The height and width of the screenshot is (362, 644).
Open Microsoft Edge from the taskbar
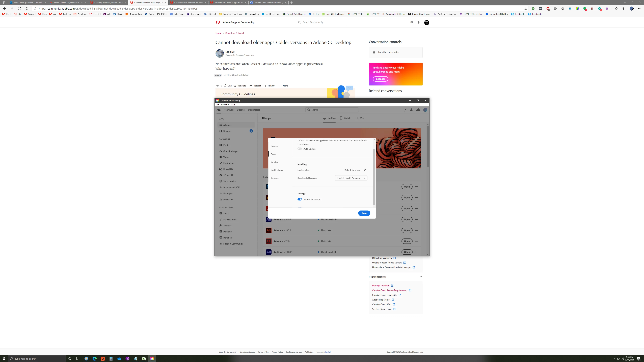point(94,358)
